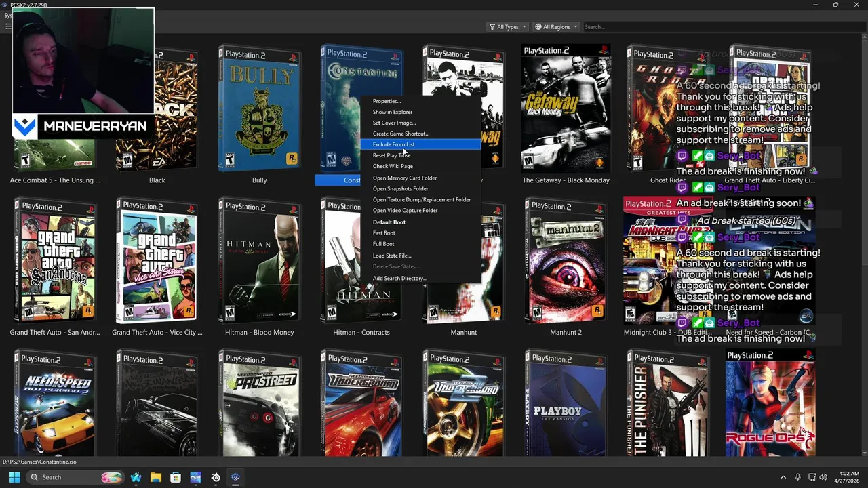The image size is (868, 488).
Task: Select the Manhunt 2 cover
Action: click(566, 261)
